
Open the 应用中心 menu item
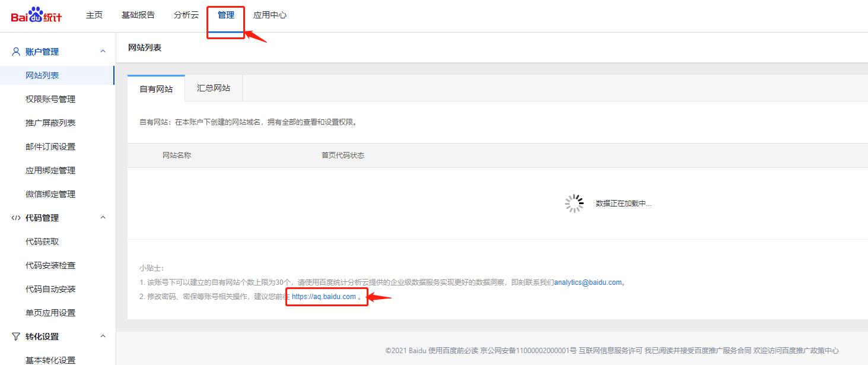point(270,15)
